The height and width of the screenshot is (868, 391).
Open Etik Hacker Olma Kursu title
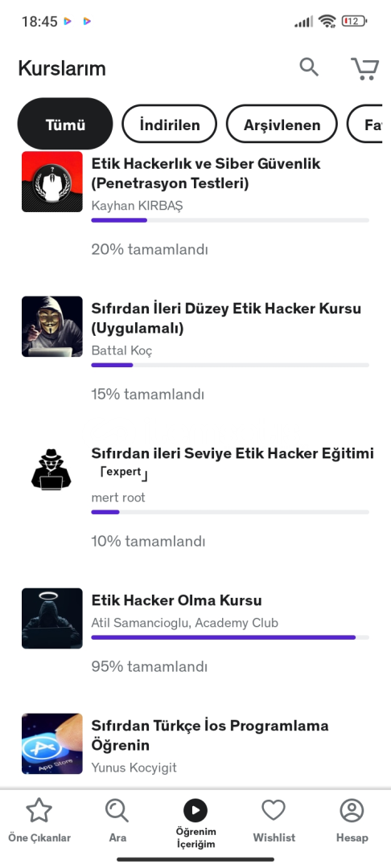[177, 600]
